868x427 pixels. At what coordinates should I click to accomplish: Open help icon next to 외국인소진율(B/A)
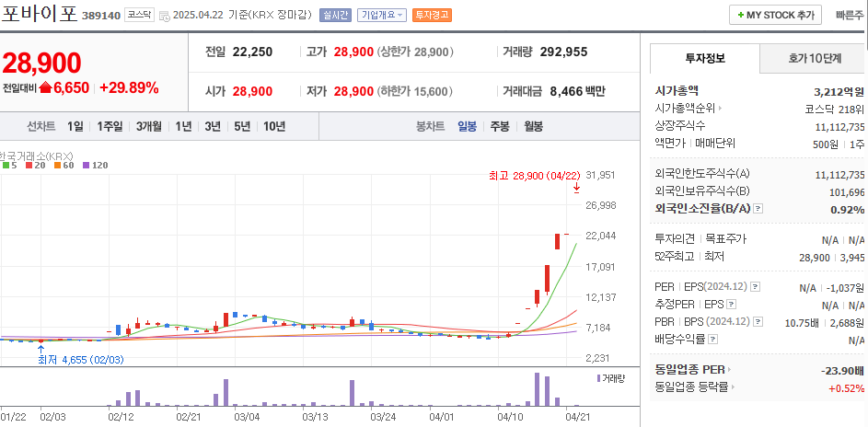point(758,209)
